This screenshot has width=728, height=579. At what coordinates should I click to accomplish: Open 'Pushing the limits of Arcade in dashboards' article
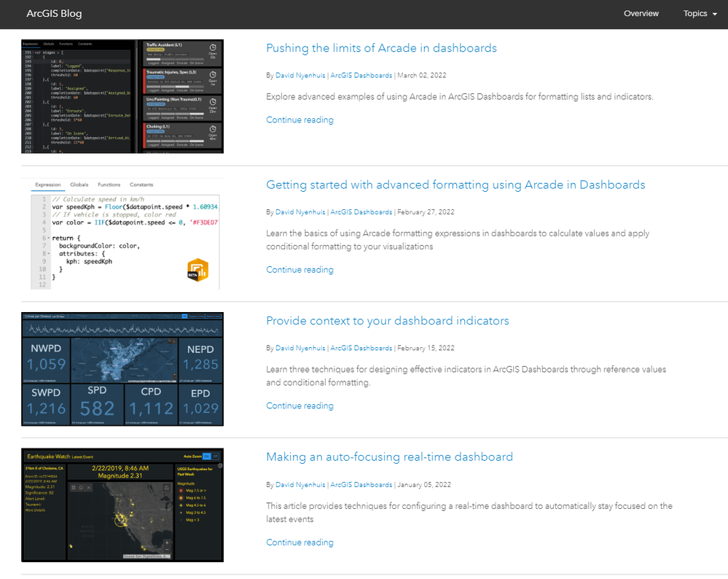[x=381, y=48]
